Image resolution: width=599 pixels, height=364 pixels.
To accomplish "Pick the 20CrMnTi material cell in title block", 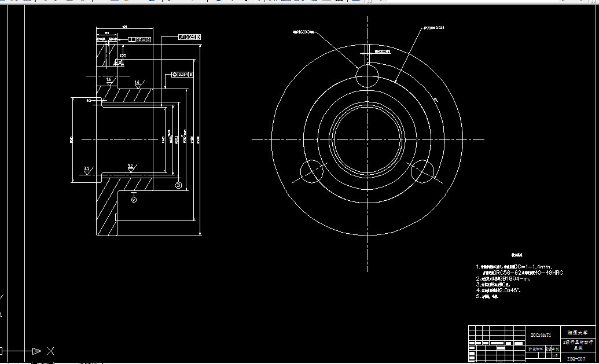I will [x=542, y=335].
